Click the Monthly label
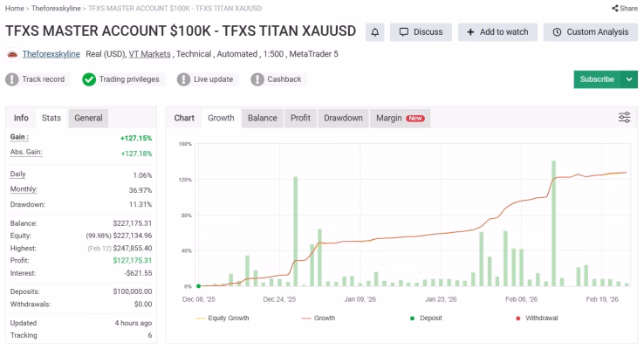 point(24,189)
